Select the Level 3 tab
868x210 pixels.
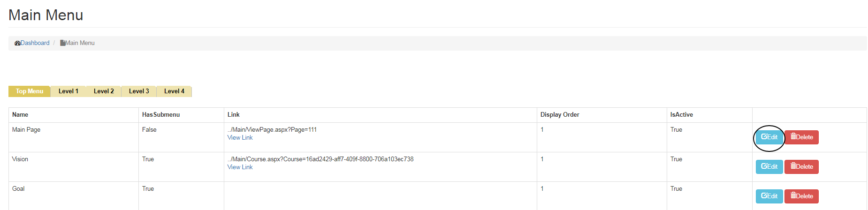[x=139, y=91]
